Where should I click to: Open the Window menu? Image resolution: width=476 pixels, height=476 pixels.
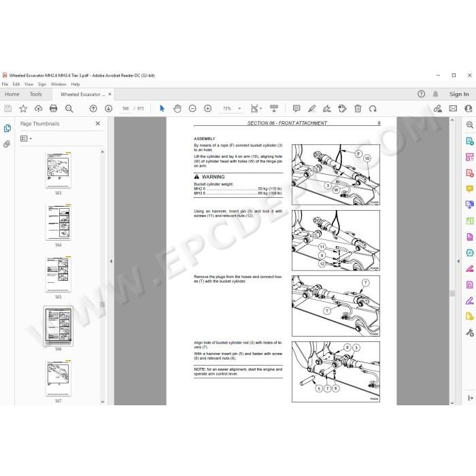pyautogui.click(x=58, y=84)
